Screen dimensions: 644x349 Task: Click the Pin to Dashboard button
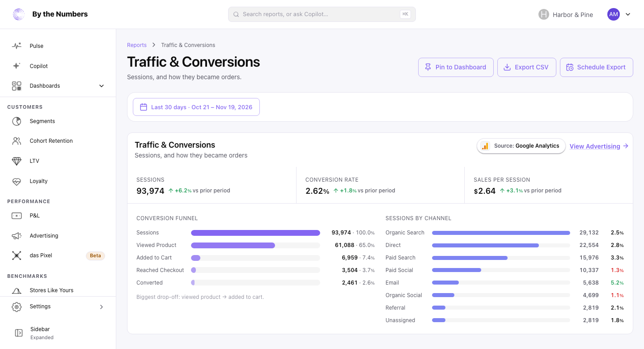(456, 67)
